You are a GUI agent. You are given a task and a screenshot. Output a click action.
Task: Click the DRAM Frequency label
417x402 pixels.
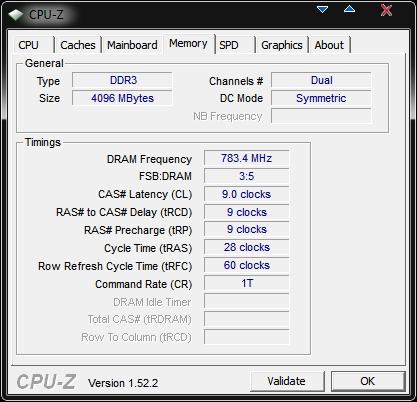tap(149, 159)
